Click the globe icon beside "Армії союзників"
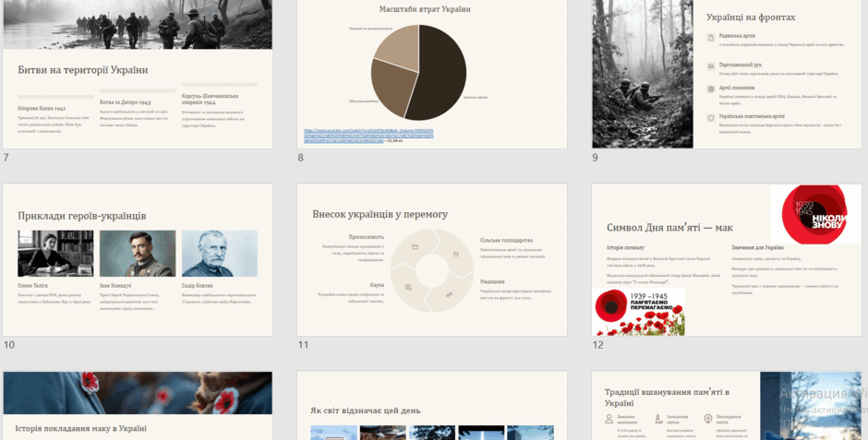The image size is (868, 440). 711,89
